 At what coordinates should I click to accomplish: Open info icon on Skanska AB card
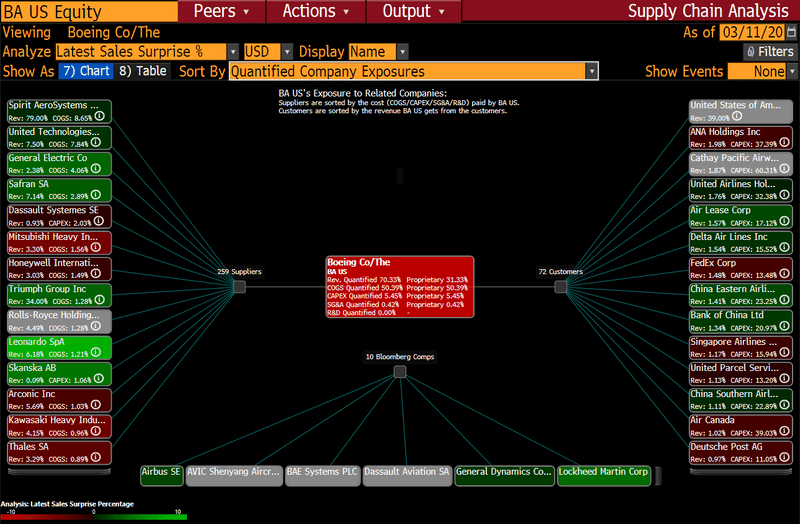pyautogui.click(x=99, y=379)
